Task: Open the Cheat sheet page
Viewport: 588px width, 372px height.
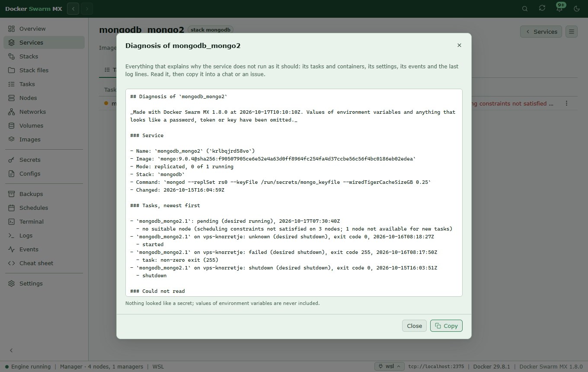Action: (x=44, y=263)
